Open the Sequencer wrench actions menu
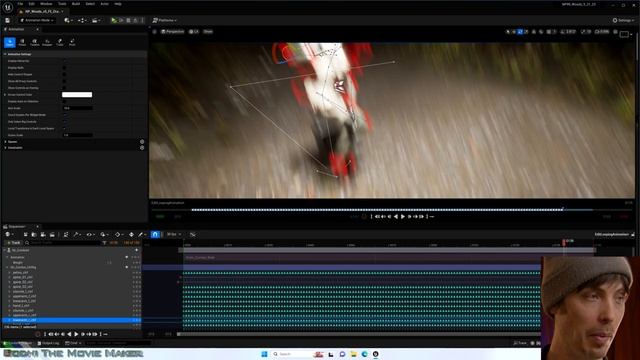 pos(76,235)
